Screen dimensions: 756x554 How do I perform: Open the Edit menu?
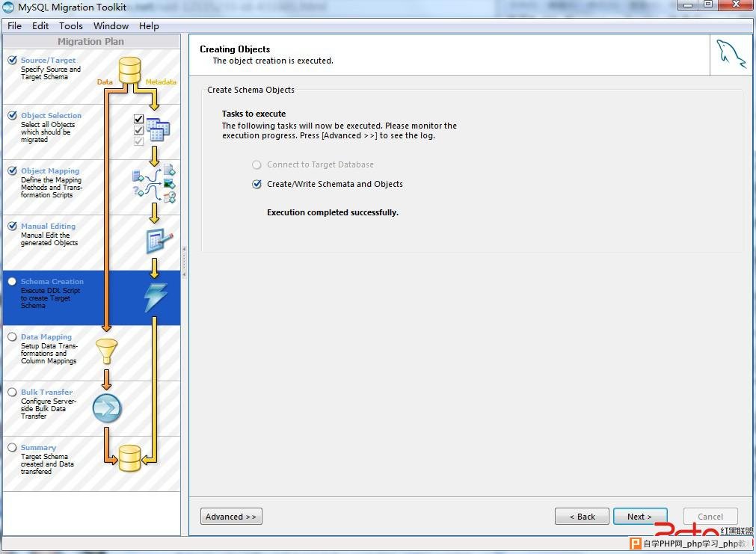(40, 26)
